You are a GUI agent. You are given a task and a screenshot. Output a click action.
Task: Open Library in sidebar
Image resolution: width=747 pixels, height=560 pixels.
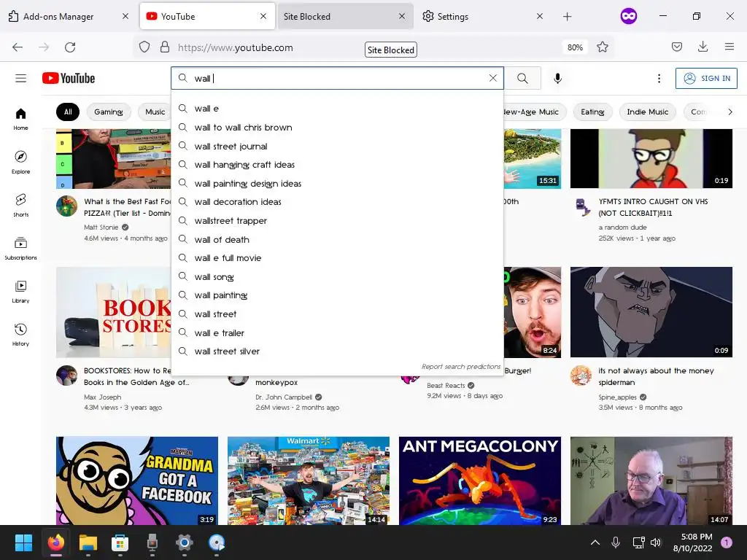click(x=20, y=292)
